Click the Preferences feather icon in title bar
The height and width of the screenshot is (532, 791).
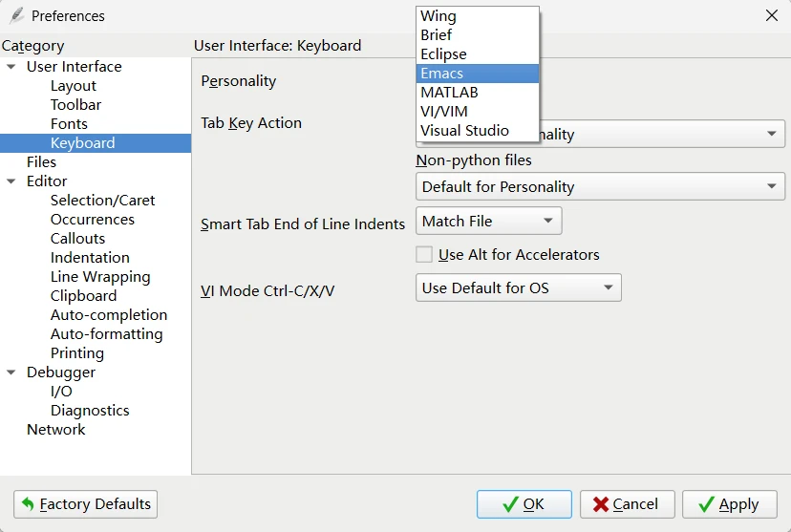point(16,15)
